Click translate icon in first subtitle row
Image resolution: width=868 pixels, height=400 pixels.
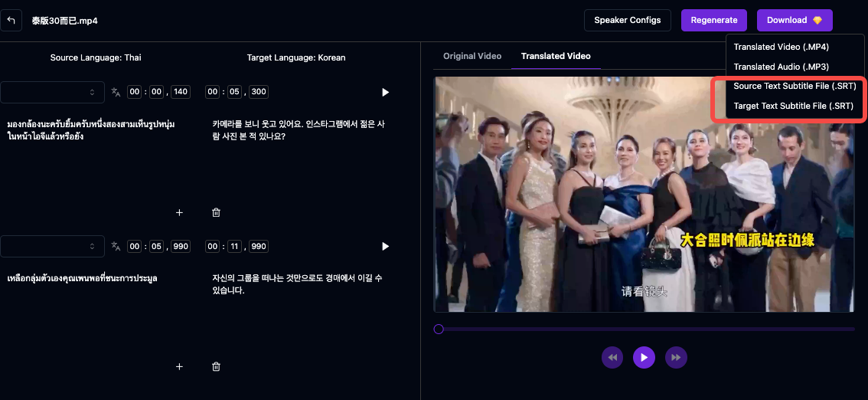[116, 92]
